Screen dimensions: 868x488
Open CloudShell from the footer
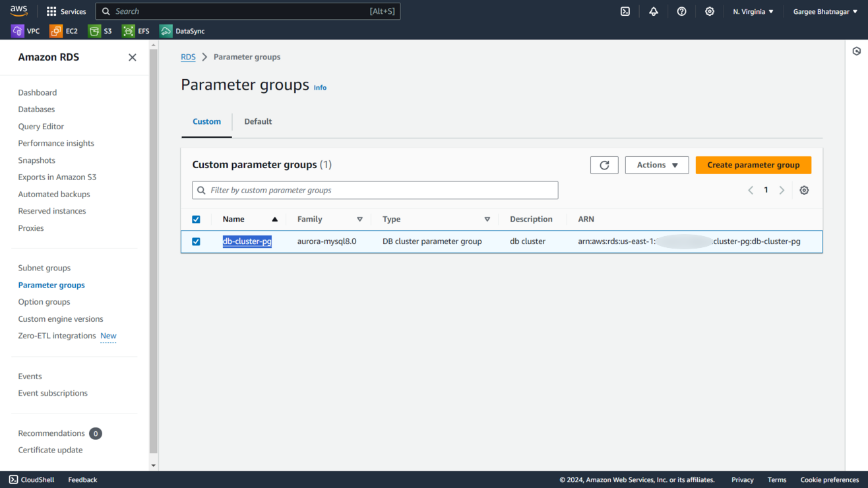[32, 479]
